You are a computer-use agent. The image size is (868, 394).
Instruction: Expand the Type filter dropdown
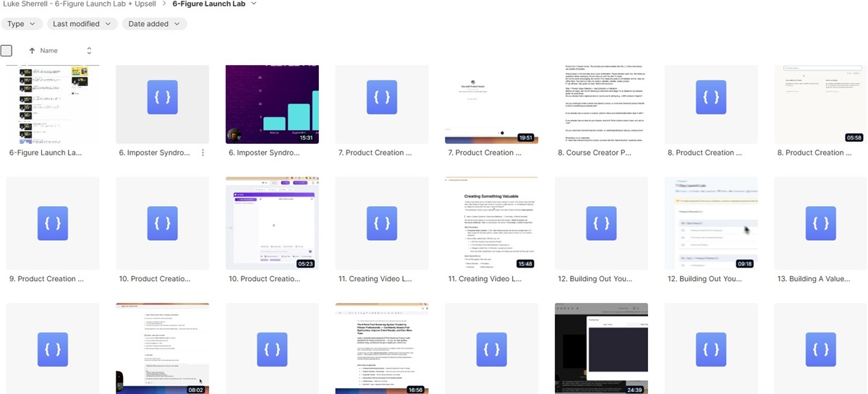click(x=20, y=24)
